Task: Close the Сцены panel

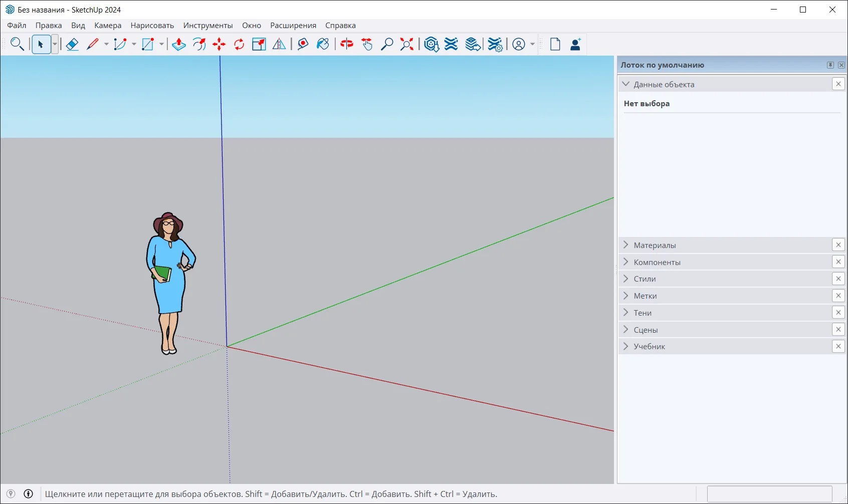Action: pyautogui.click(x=838, y=329)
